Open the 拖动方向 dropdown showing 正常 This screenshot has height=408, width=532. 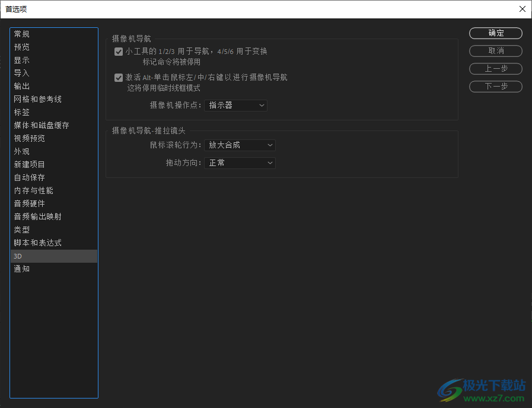240,162
